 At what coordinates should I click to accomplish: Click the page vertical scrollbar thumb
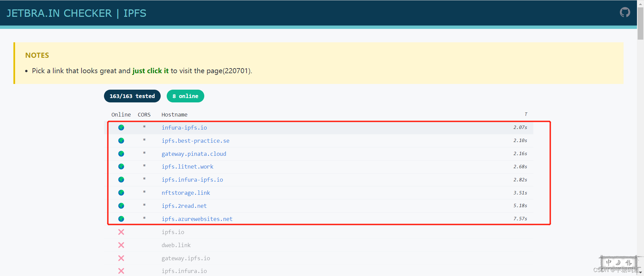coord(640,23)
